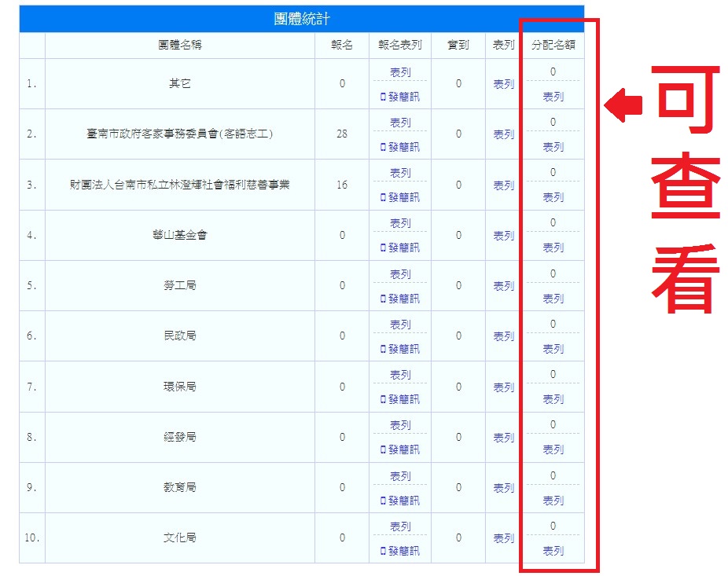Send SMS icon in the 財團法人台南市私立林澄輝 row
Viewport: 728px width, 576px height.
click(x=383, y=197)
